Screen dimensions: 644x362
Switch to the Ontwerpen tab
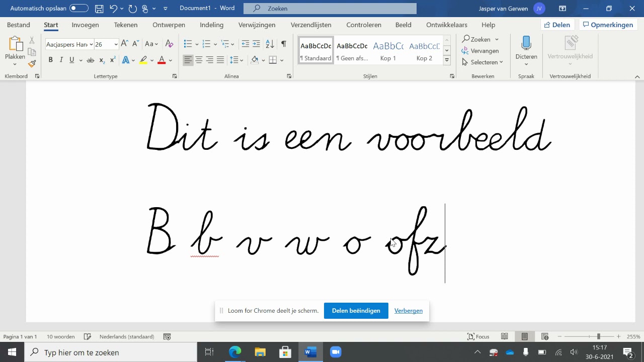170,25
